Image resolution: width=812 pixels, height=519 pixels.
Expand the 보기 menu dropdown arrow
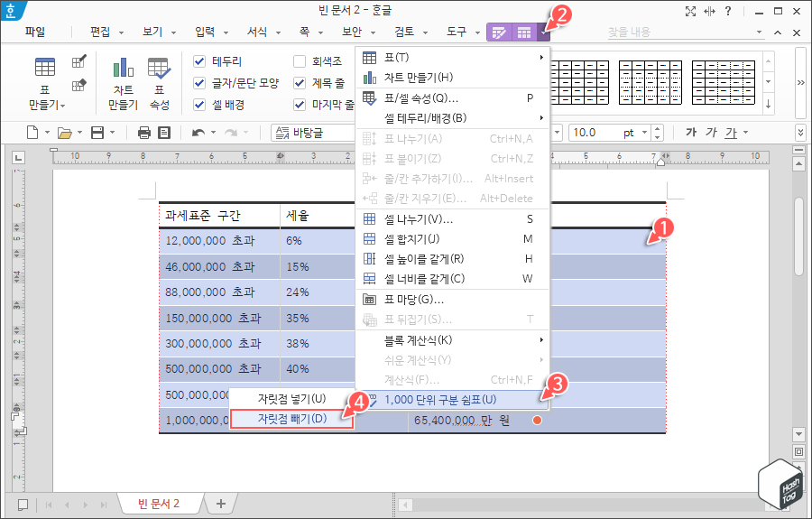click(173, 32)
